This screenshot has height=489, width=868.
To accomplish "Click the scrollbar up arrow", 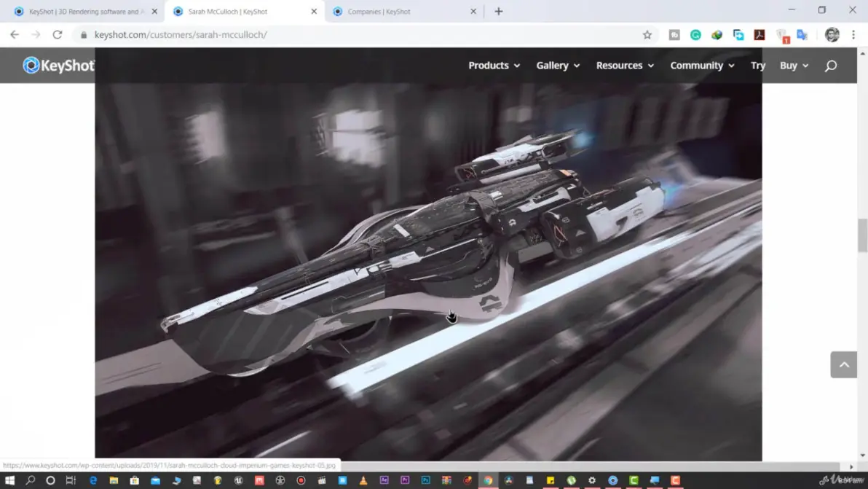I will coord(862,53).
